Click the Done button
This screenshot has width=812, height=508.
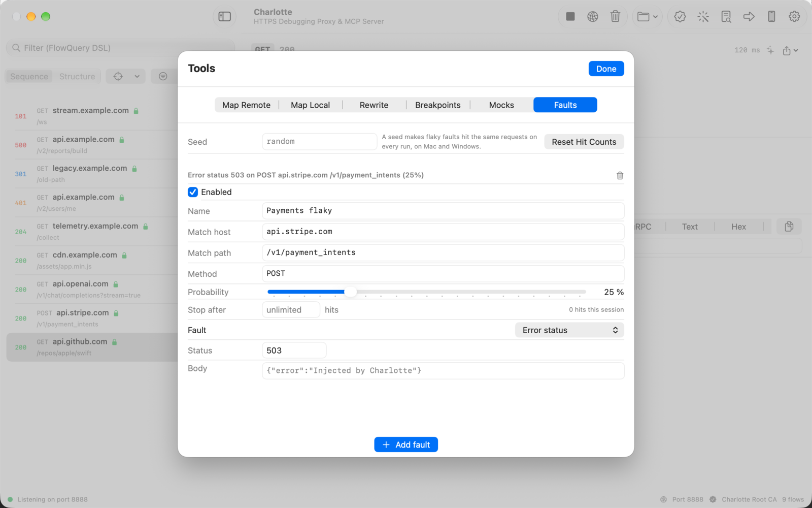(606, 69)
